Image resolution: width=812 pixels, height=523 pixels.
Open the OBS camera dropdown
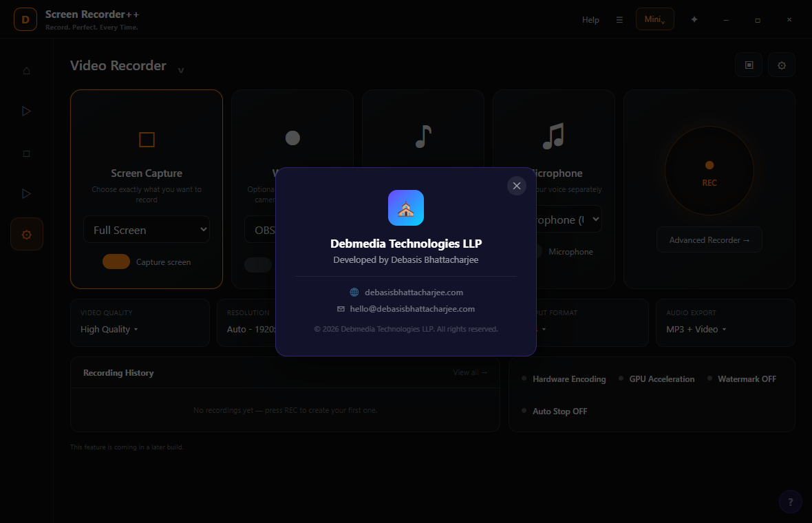point(261,230)
